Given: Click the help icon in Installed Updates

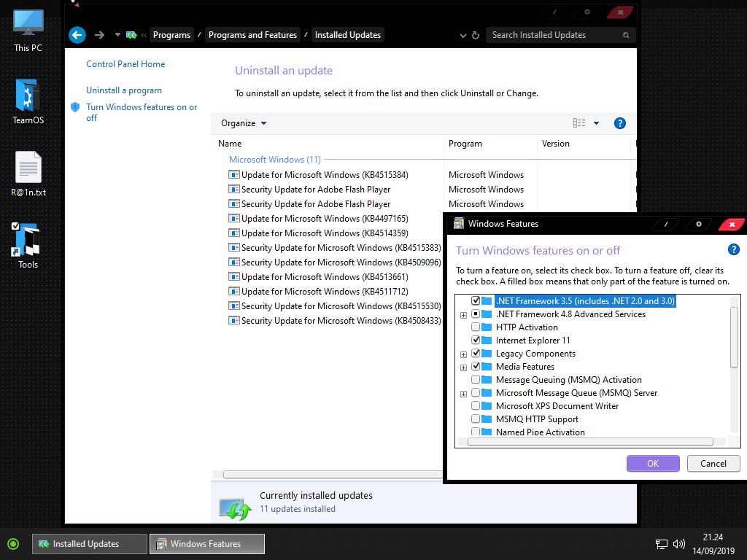Looking at the screenshot, I should pos(620,123).
